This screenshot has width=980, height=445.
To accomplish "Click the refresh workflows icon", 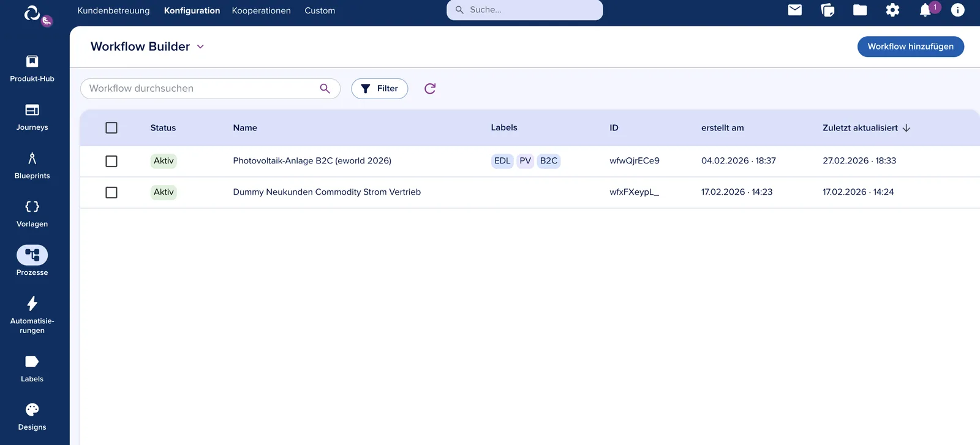I will 430,89.
